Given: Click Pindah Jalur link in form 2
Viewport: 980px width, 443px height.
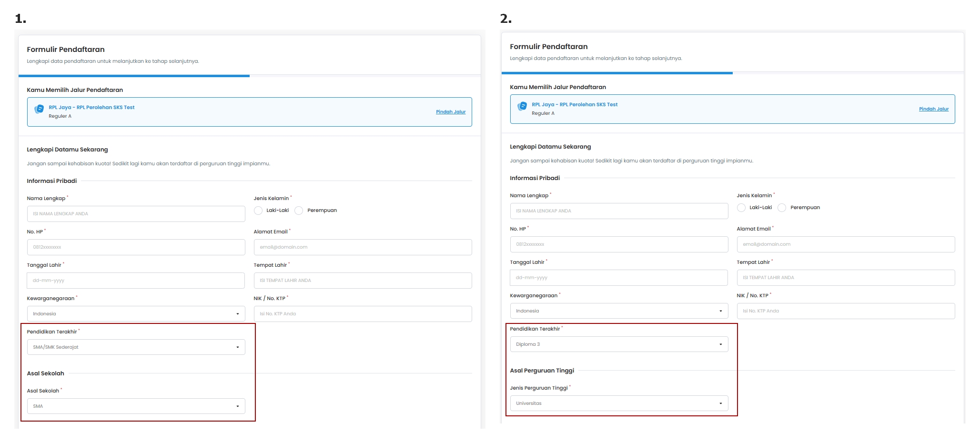Looking at the screenshot, I should tap(934, 109).
